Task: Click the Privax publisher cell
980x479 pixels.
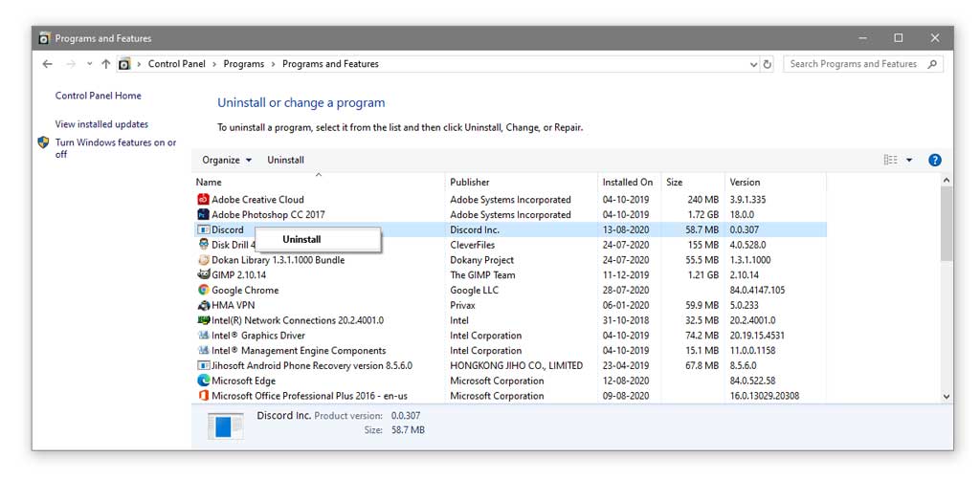Action: pos(462,305)
